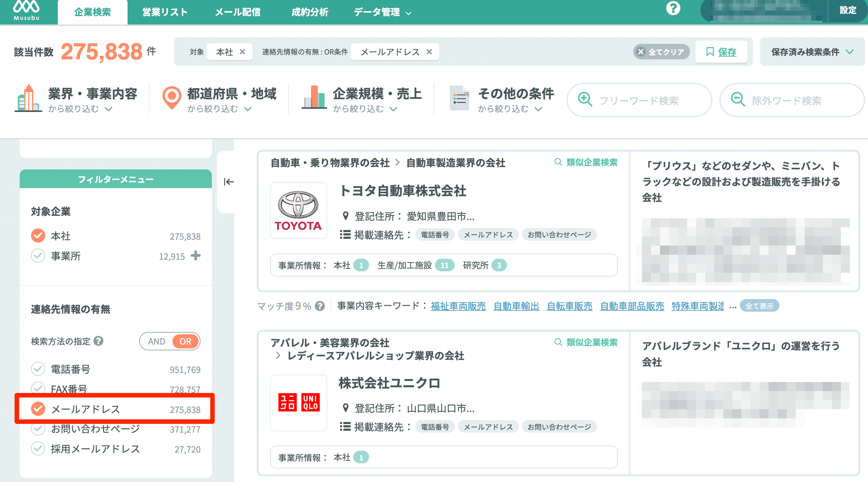The image size is (868, 482).
Task: Click the building icon for 業界・事業内容
Action: tap(28, 98)
